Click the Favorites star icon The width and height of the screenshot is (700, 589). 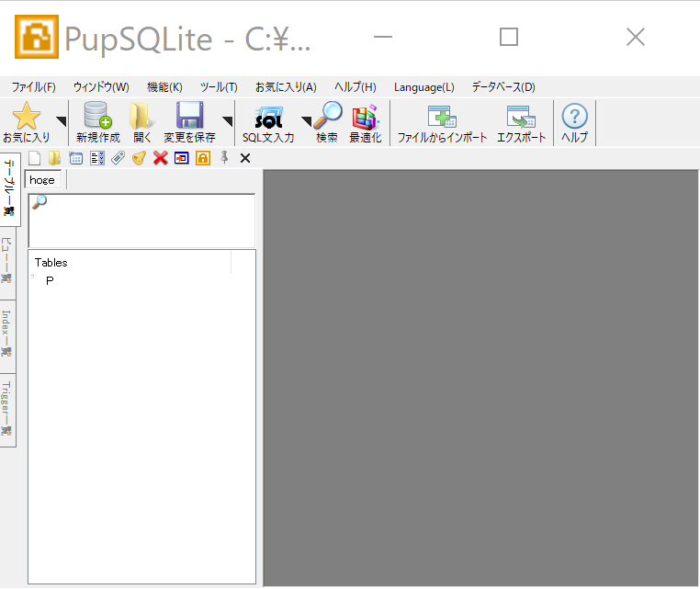coord(27,115)
